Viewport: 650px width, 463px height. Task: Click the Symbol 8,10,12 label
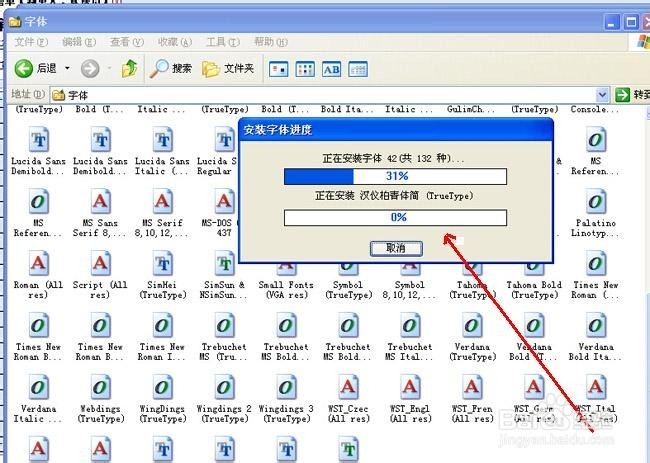pyautogui.click(x=410, y=290)
